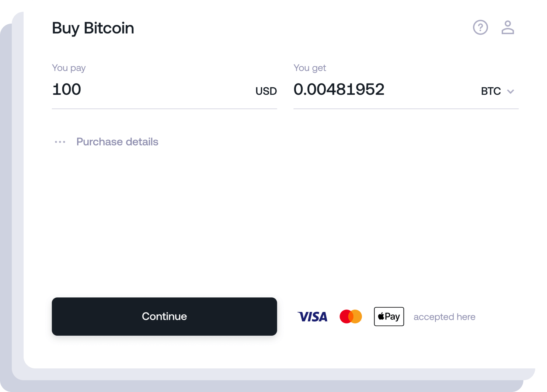Image resolution: width=547 pixels, height=392 pixels.
Task: Select the 100 value in pay field
Action: [66, 90]
